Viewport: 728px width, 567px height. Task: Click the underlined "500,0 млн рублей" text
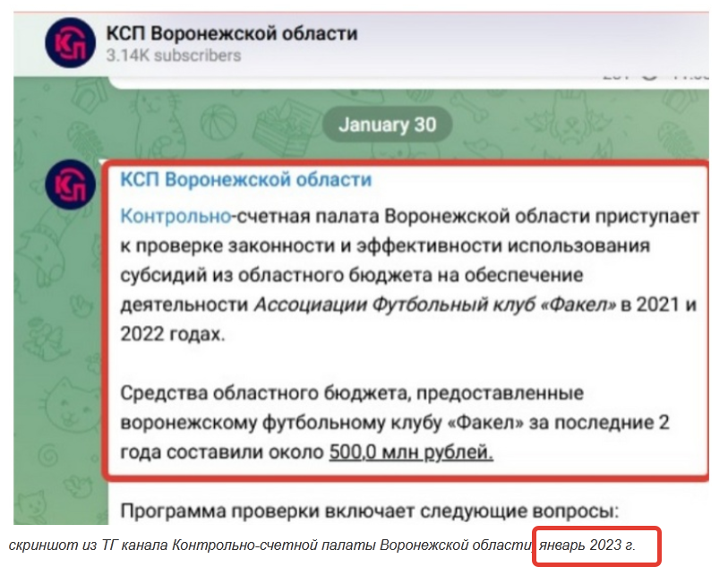(x=411, y=451)
